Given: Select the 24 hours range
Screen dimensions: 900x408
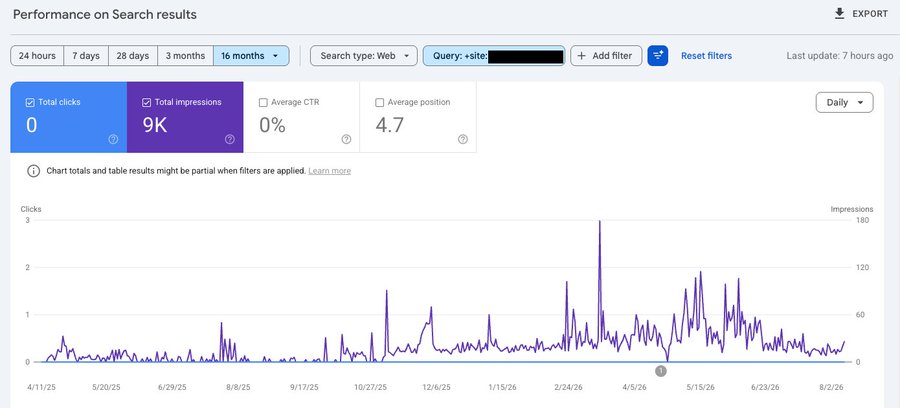Looking at the screenshot, I should [37, 56].
